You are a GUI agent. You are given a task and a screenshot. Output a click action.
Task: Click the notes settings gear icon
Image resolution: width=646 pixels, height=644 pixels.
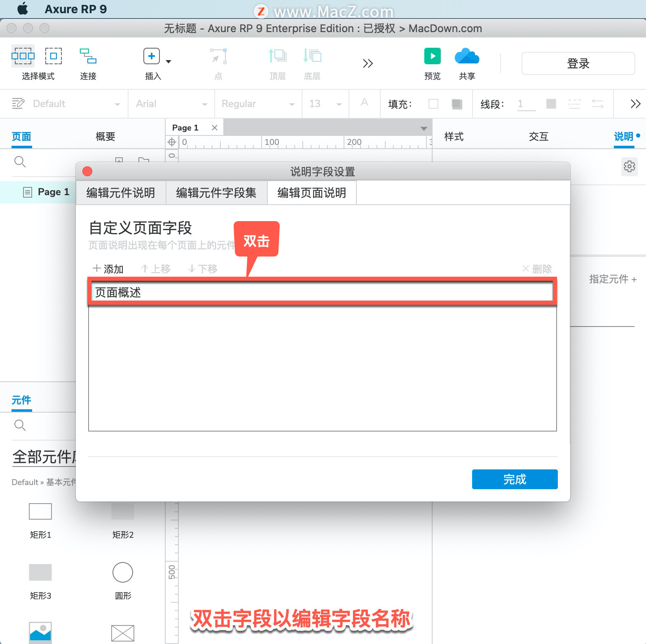point(630,166)
